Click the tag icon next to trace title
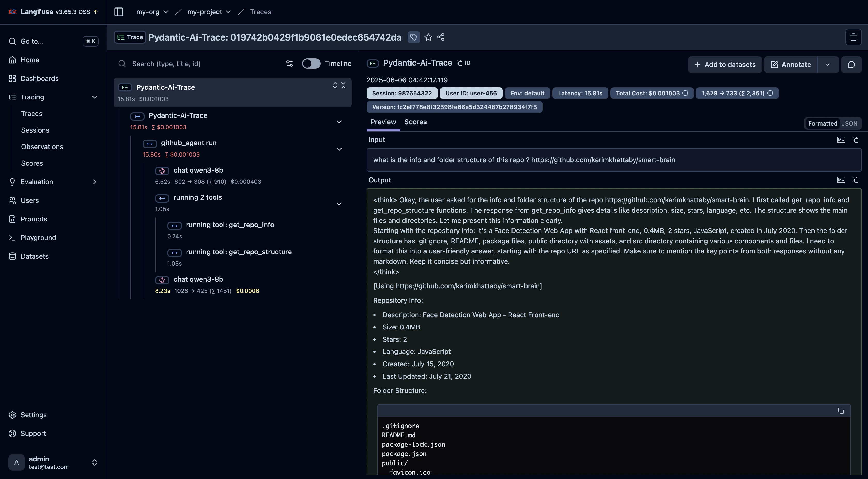 pyautogui.click(x=414, y=37)
